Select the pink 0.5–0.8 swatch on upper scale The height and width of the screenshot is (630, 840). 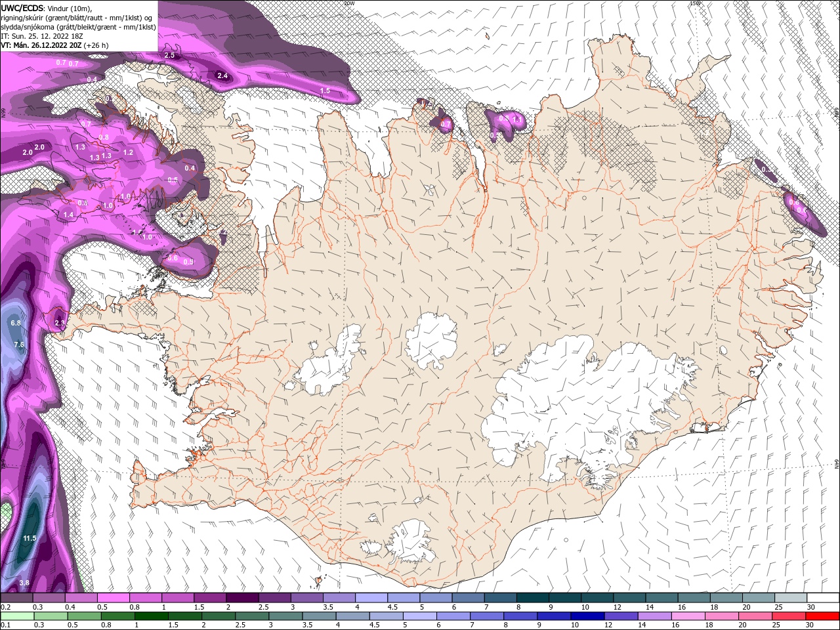[x=113, y=598]
